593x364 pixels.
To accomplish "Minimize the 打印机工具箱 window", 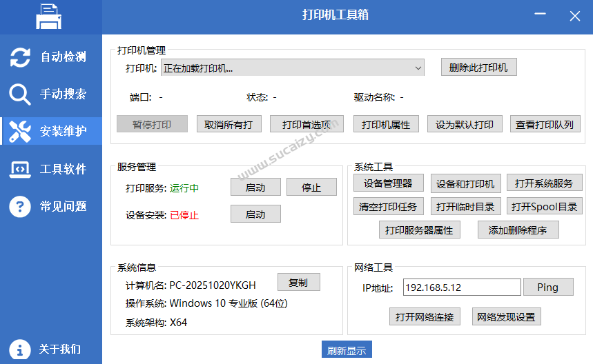I will (540, 14).
